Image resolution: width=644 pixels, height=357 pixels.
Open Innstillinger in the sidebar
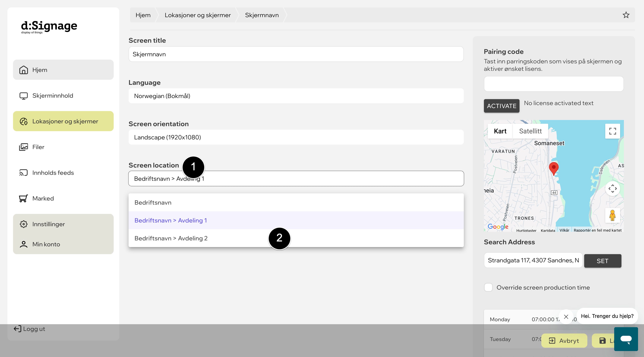click(63, 224)
